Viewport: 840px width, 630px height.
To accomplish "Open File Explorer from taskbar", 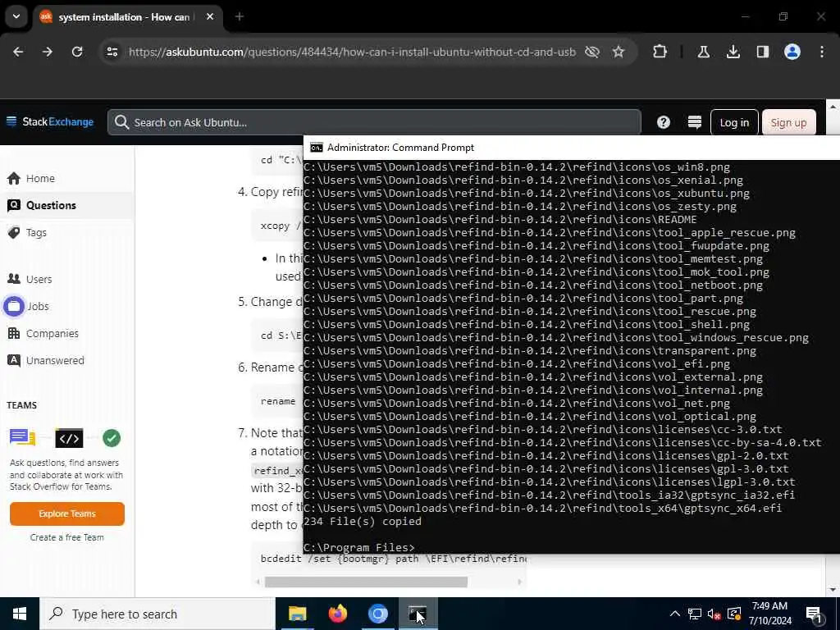I will click(297, 614).
